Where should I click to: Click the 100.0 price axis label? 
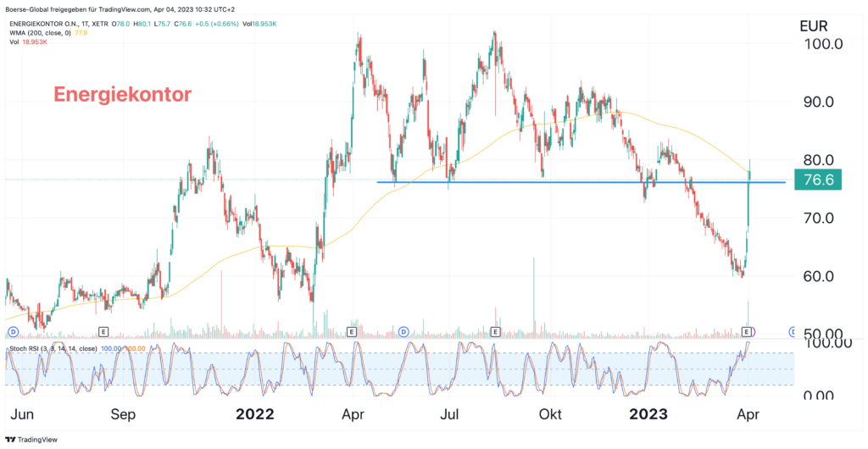tap(821, 44)
